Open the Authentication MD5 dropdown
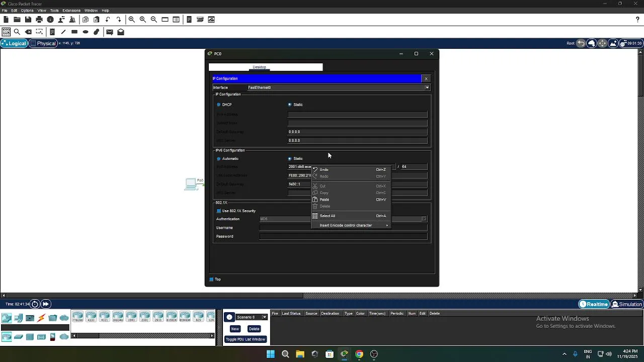This screenshot has height=362, width=644. [343, 219]
